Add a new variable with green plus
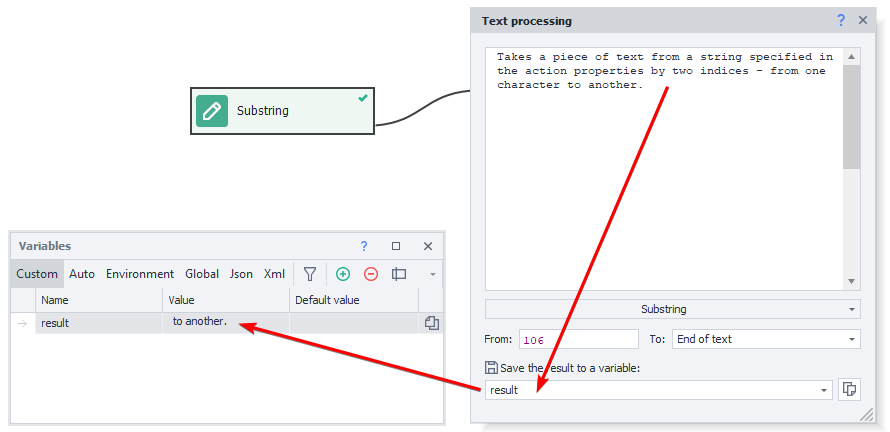This screenshot has width=890, height=432. click(x=343, y=274)
